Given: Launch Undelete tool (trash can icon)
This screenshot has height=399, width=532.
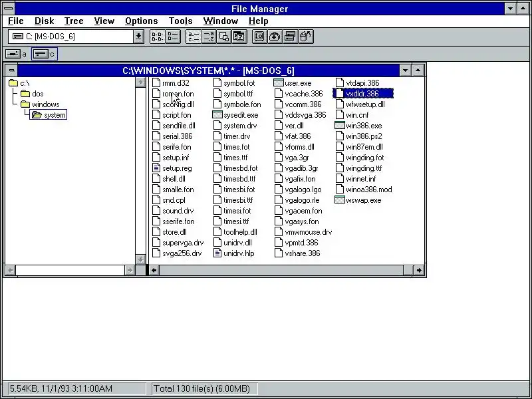Looking at the screenshot, I should 305,37.
